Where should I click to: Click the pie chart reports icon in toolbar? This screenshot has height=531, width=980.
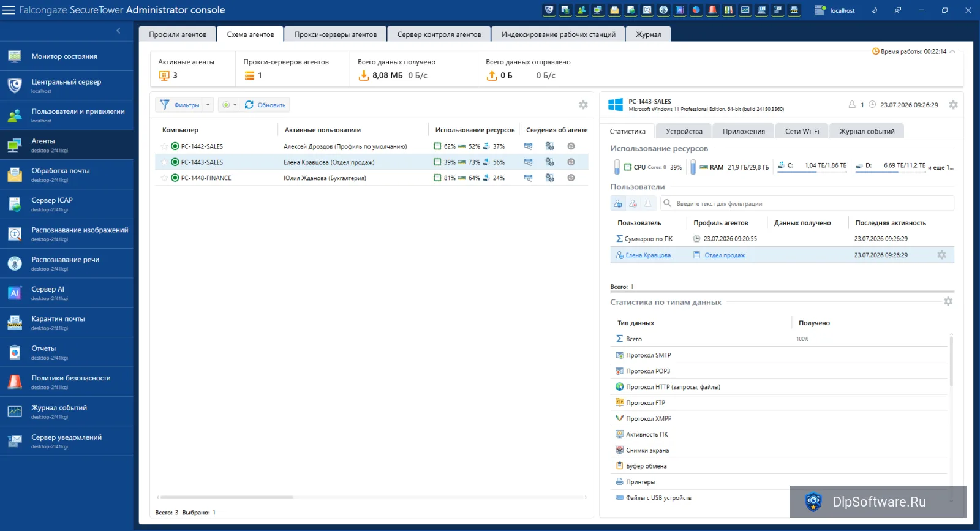[x=696, y=10]
